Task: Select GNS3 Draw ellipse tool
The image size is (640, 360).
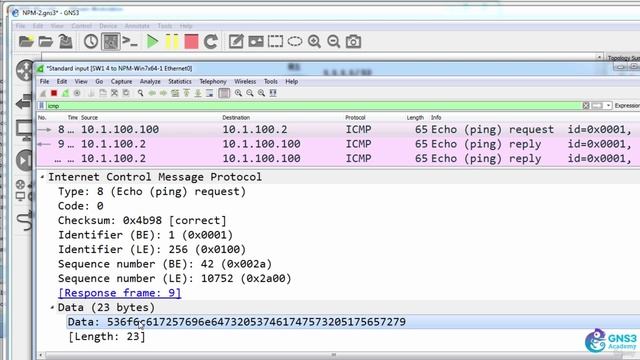Action: [295, 42]
